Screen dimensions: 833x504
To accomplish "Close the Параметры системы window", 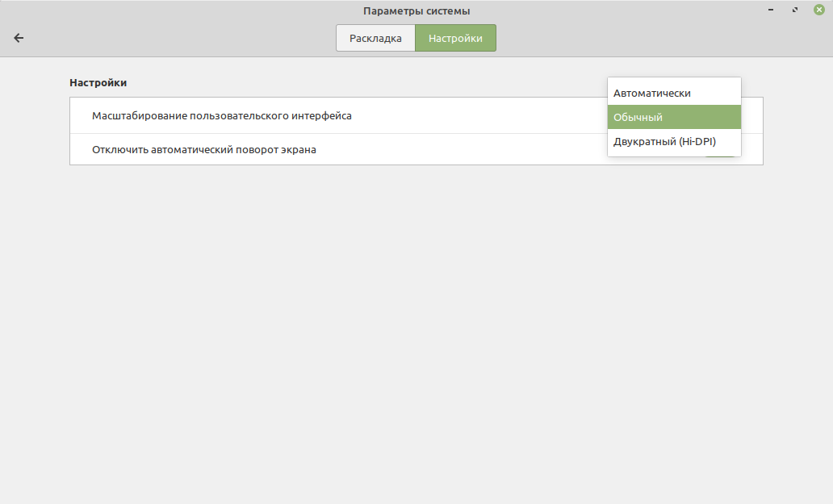I will click(819, 10).
